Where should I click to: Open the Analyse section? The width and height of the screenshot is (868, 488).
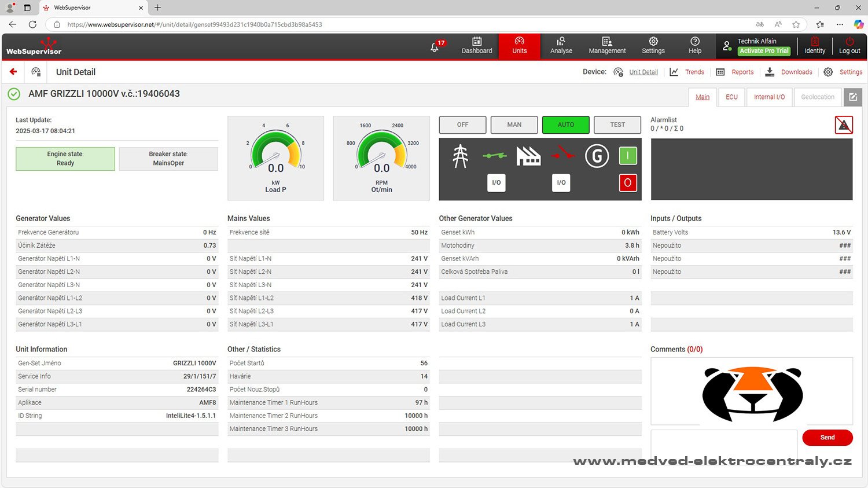[561, 46]
